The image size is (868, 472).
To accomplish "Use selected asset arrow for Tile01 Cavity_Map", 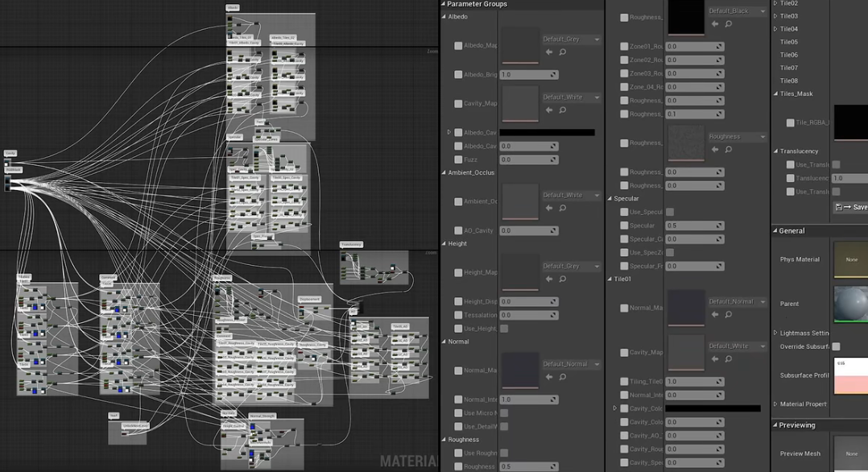I will (x=715, y=359).
